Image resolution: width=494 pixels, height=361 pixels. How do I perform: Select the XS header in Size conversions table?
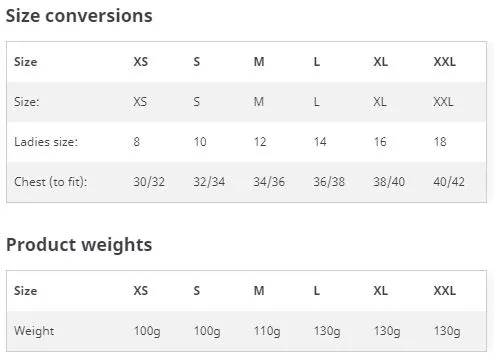[140, 62]
